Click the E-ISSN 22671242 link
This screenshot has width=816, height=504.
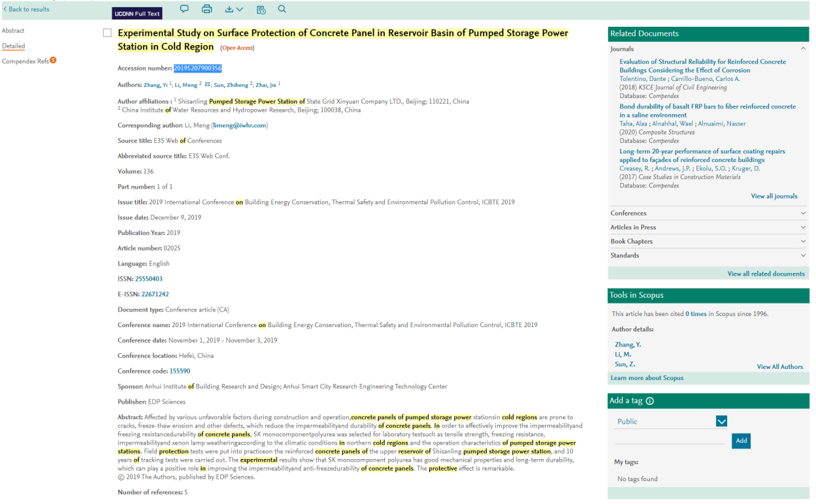(155, 294)
